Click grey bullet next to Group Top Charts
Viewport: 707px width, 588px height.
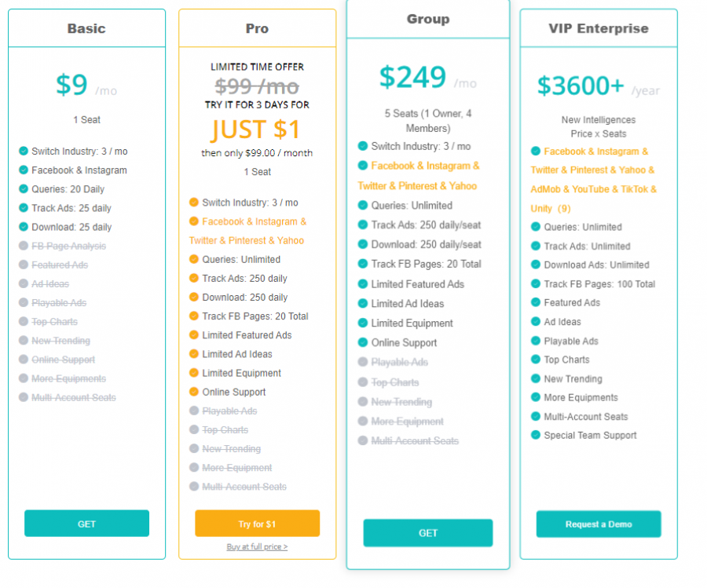click(362, 382)
